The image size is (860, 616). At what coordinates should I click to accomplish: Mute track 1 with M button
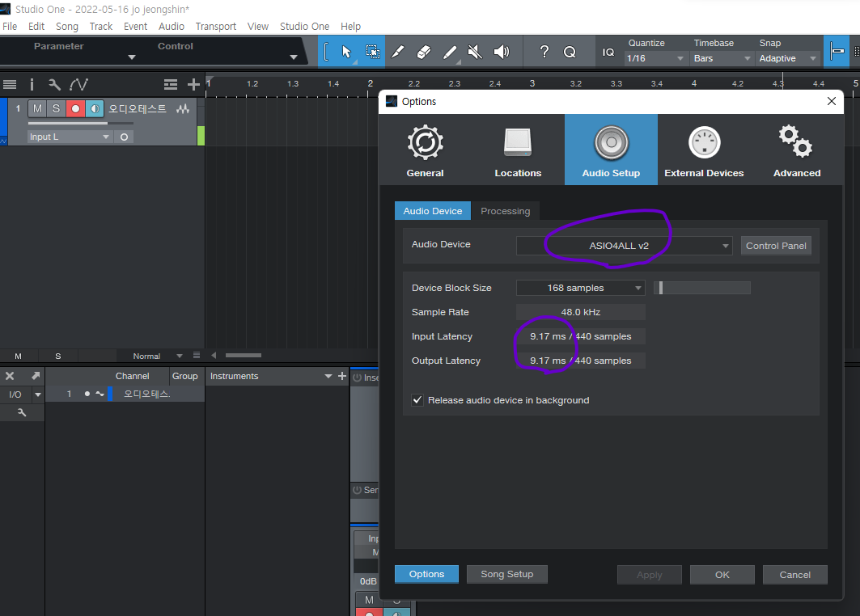(x=37, y=108)
